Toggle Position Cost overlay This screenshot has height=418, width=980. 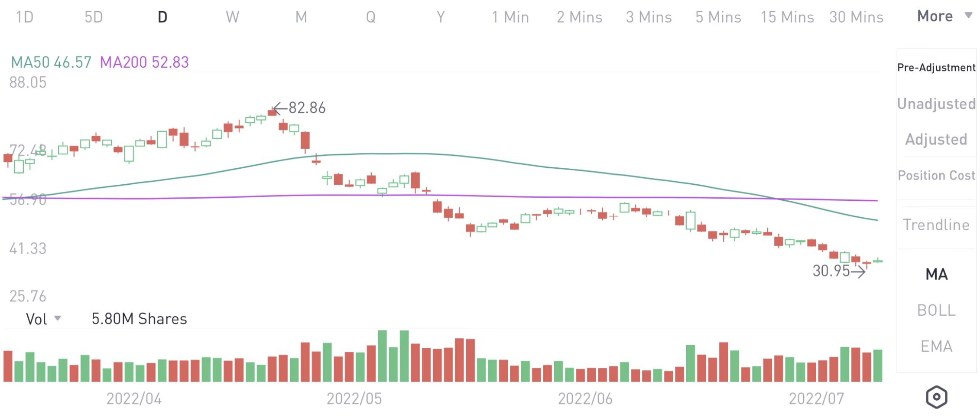coord(936,175)
